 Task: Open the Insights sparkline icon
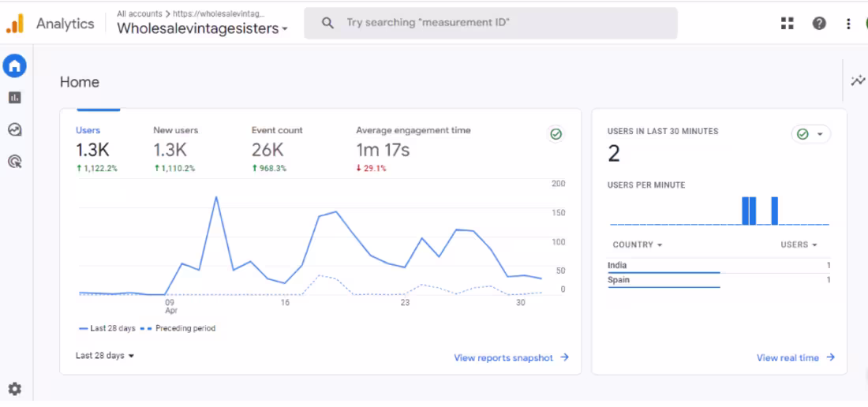click(858, 80)
